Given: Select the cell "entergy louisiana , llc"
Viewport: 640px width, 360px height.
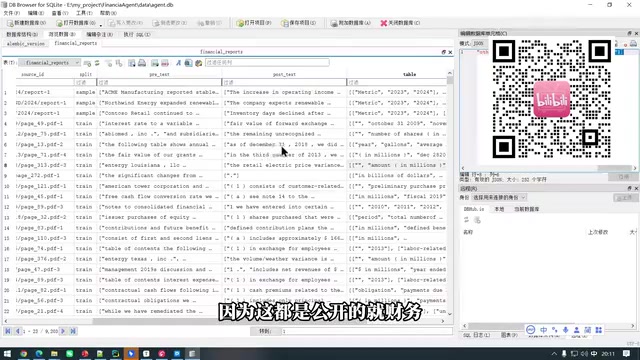Looking at the screenshot, I should pyautogui.click(x=159, y=165).
